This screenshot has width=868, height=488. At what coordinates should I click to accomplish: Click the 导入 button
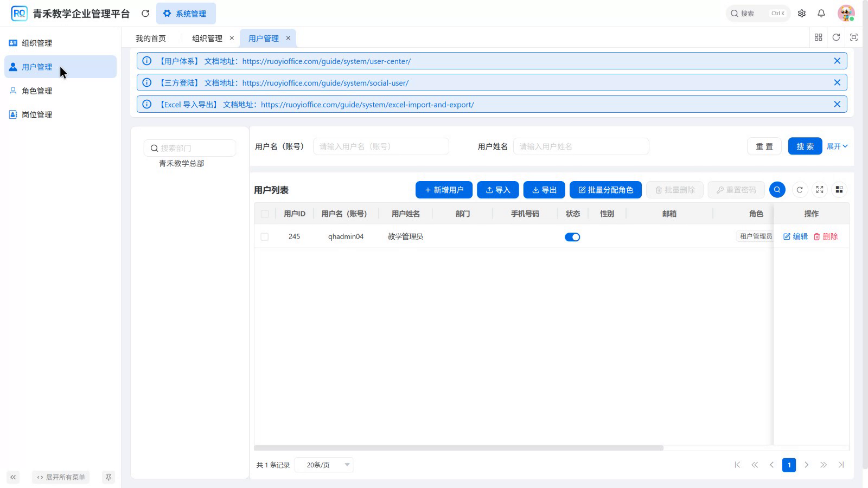click(x=498, y=190)
